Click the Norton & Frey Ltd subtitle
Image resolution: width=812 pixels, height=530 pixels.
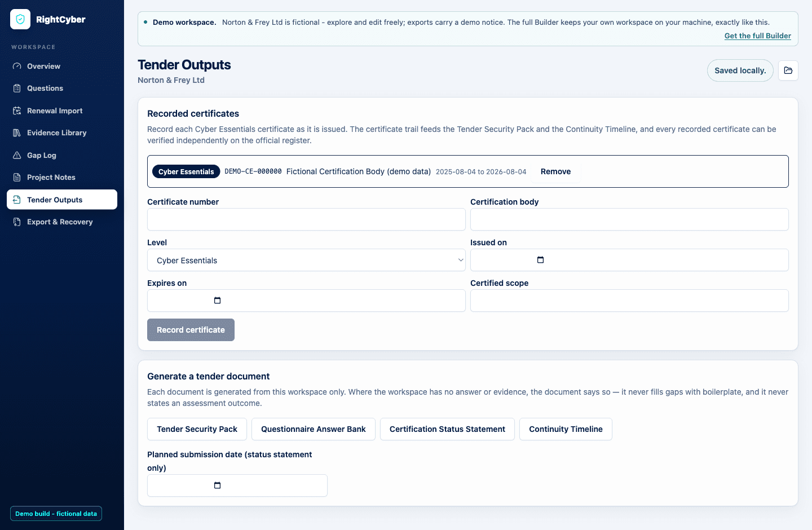click(x=171, y=80)
